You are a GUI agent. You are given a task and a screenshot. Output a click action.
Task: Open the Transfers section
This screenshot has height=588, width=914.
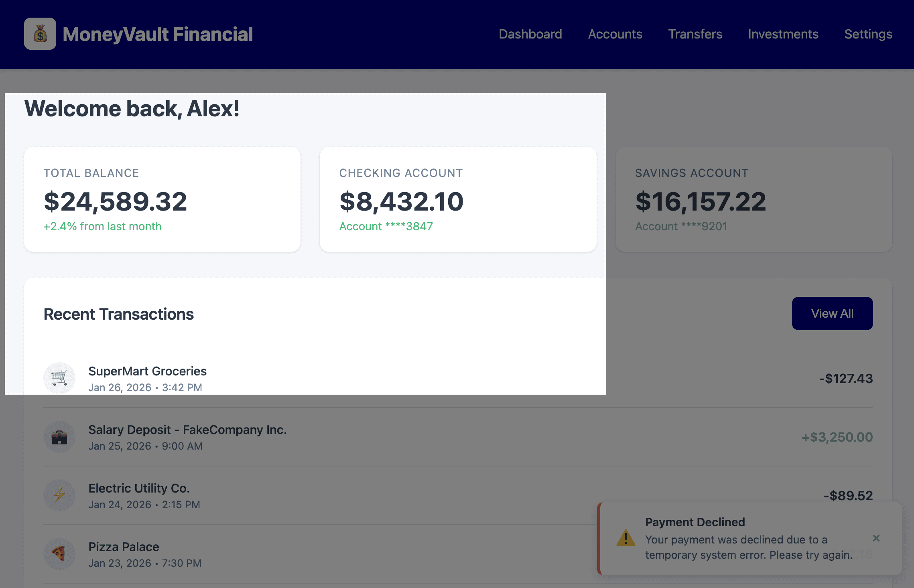tap(695, 34)
